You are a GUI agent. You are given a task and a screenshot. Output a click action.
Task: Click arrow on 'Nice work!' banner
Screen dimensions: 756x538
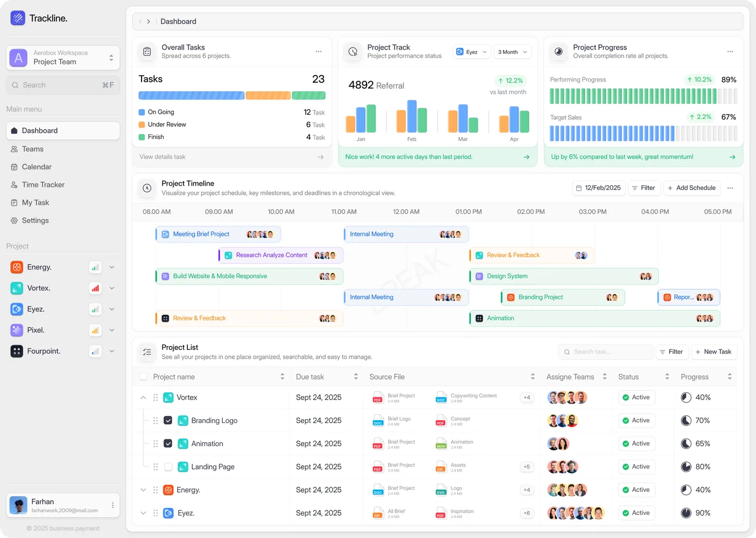(526, 157)
